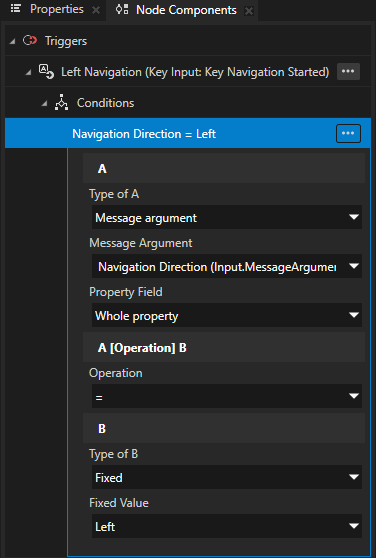Click the Type of B label
Viewport: 376px width, 558px height.
[x=113, y=454]
